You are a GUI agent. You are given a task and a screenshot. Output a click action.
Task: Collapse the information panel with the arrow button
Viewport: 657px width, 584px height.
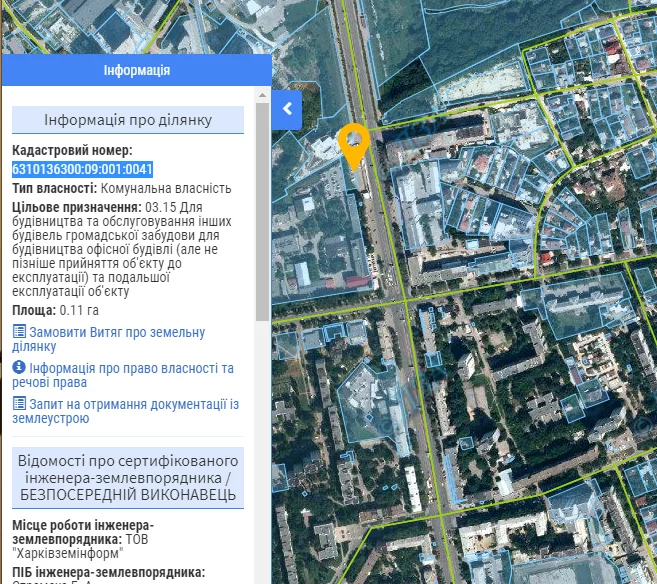(x=287, y=109)
